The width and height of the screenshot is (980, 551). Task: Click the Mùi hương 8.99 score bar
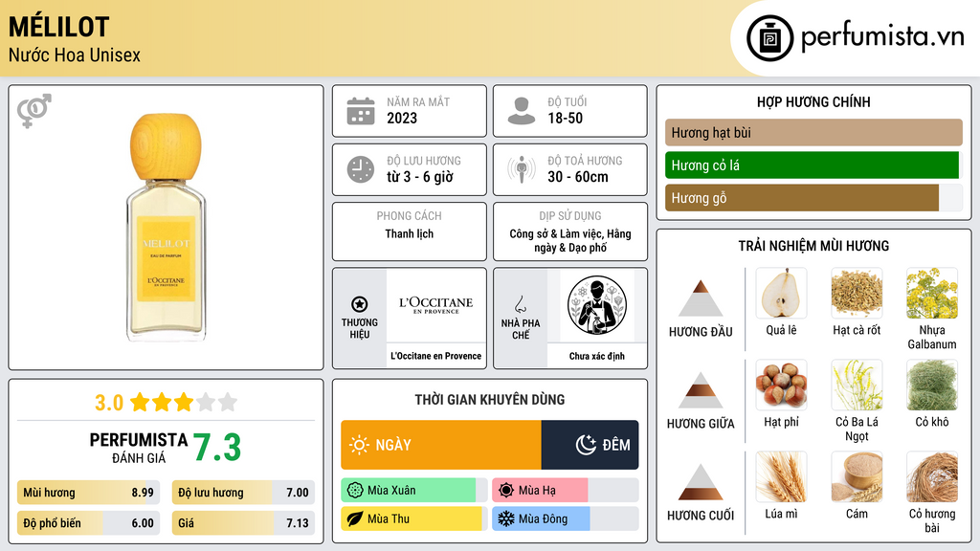tap(88, 493)
